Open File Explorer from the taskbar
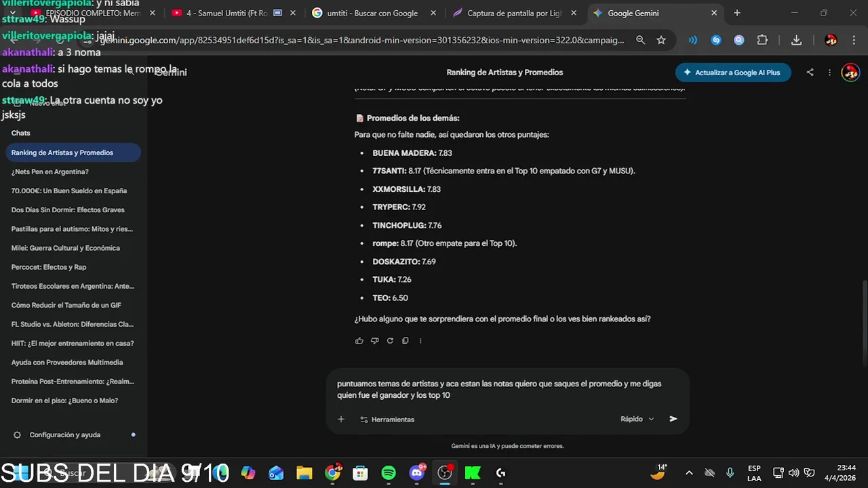 coord(304,473)
